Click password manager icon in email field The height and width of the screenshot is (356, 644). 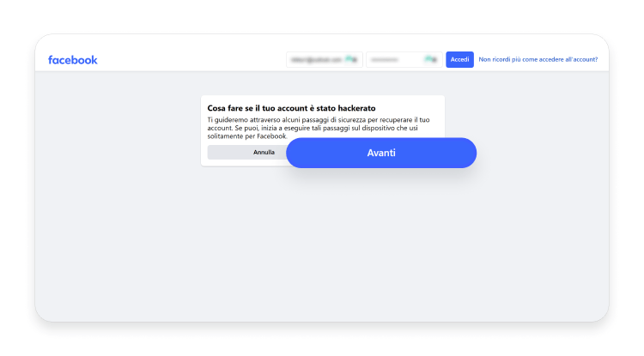tap(350, 59)
